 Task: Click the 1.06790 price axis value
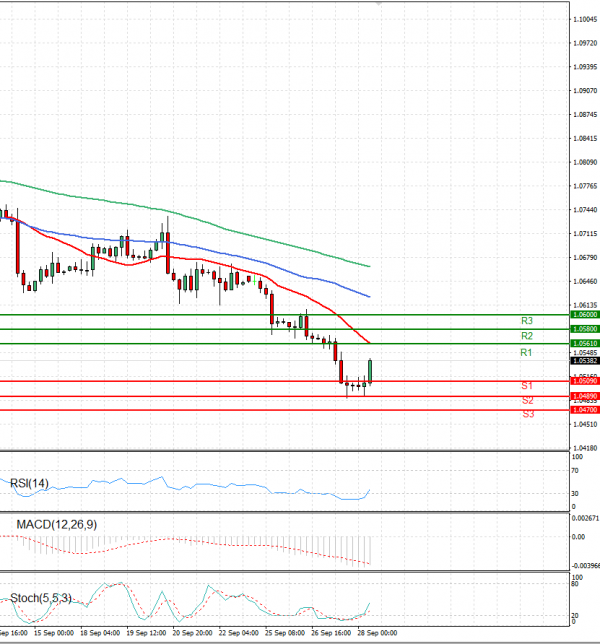click(x=585, y=258)
